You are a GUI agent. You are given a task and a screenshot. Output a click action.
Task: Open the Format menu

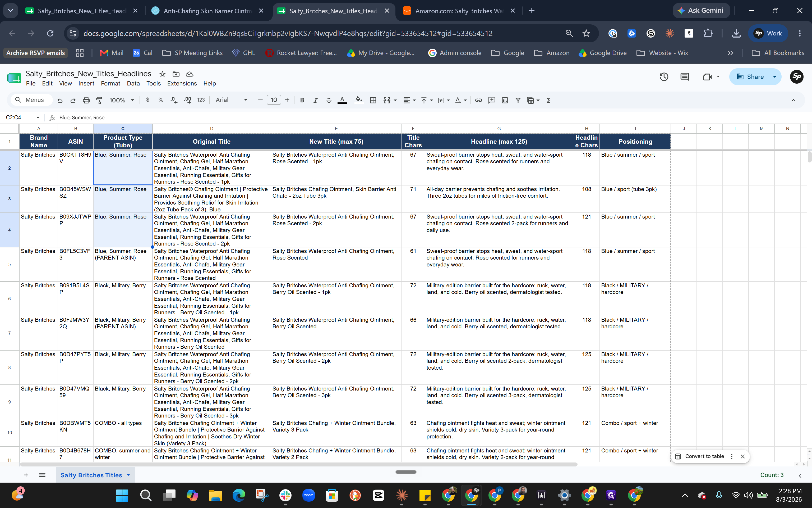click(x=110, y=83)
